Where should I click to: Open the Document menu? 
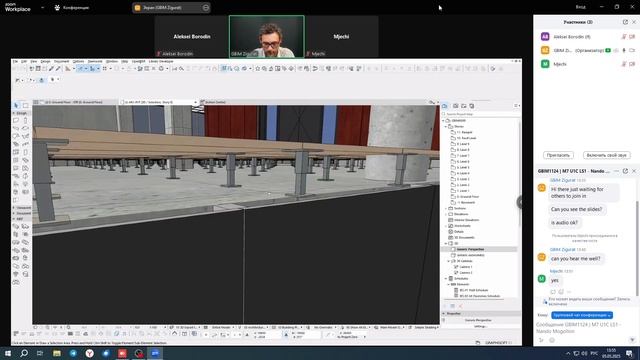click(62, 62)
